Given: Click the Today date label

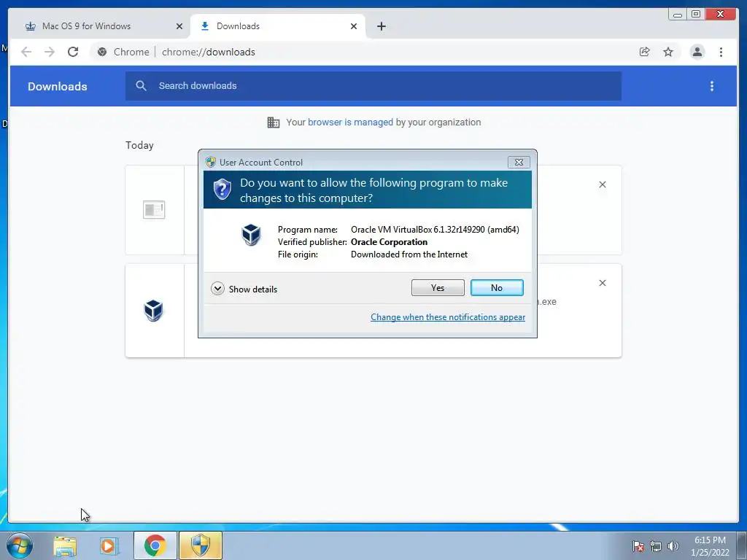Looking at the screenshot, I should point(139,145).
